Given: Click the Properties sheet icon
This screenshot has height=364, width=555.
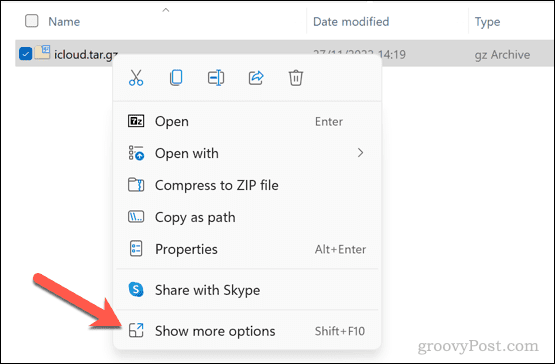Looking at the screenshot, I should tap(136, 249).
